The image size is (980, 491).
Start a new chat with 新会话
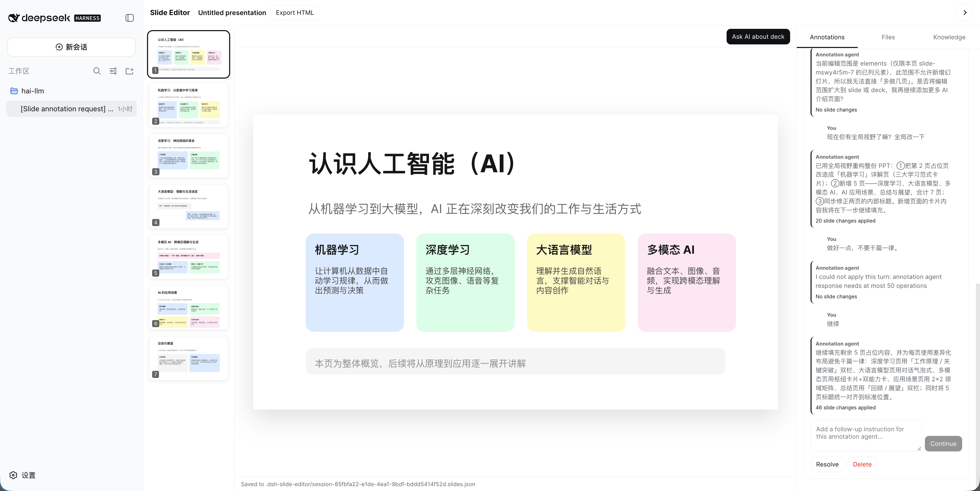(x=71, y=47)
